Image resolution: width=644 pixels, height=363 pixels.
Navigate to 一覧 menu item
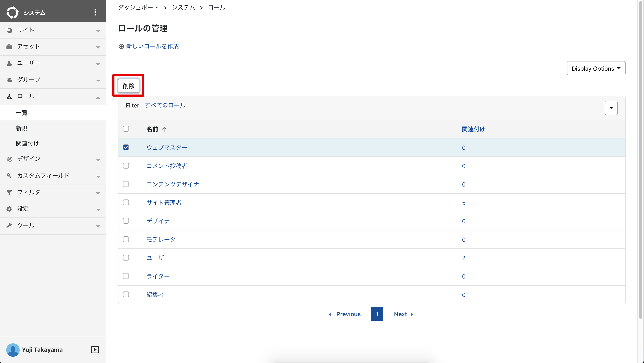tap(23, 113)
